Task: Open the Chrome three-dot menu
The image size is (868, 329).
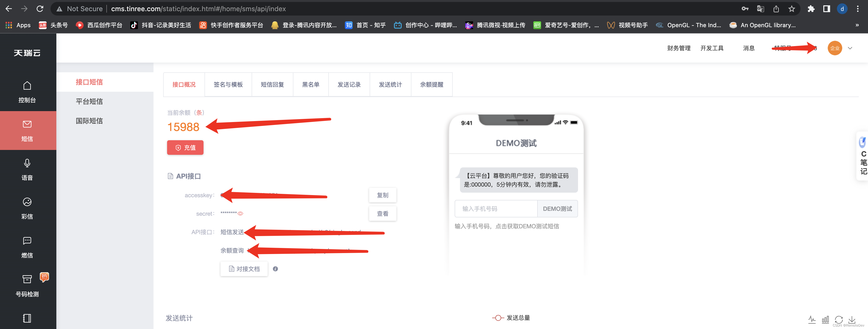Action: point(858,9)
